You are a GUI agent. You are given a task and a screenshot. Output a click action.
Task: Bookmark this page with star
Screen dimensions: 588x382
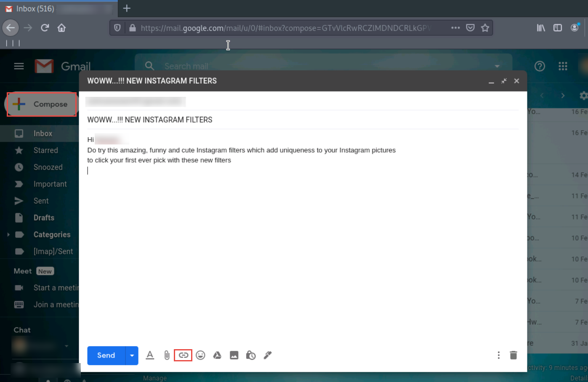coord(485,28)
